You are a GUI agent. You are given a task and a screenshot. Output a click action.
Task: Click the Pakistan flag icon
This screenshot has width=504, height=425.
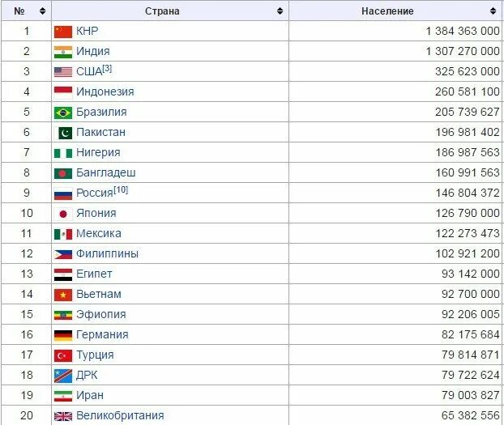pos(63,133)
